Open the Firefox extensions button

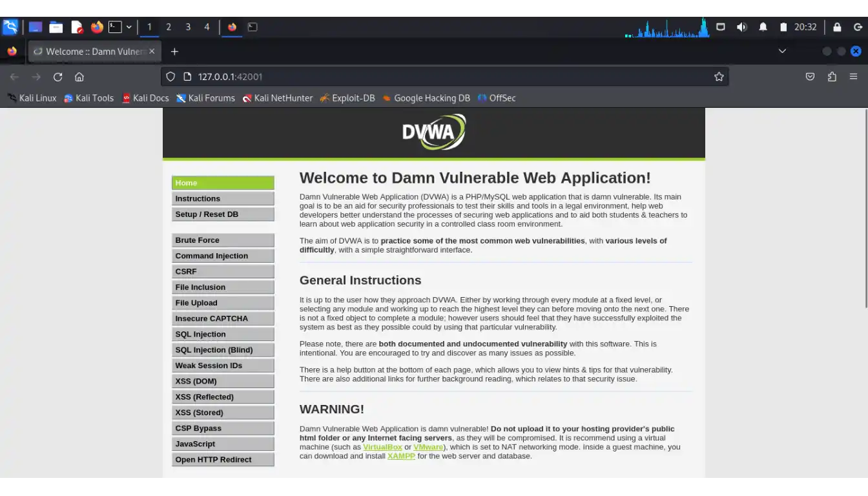[x=832, y=77]
